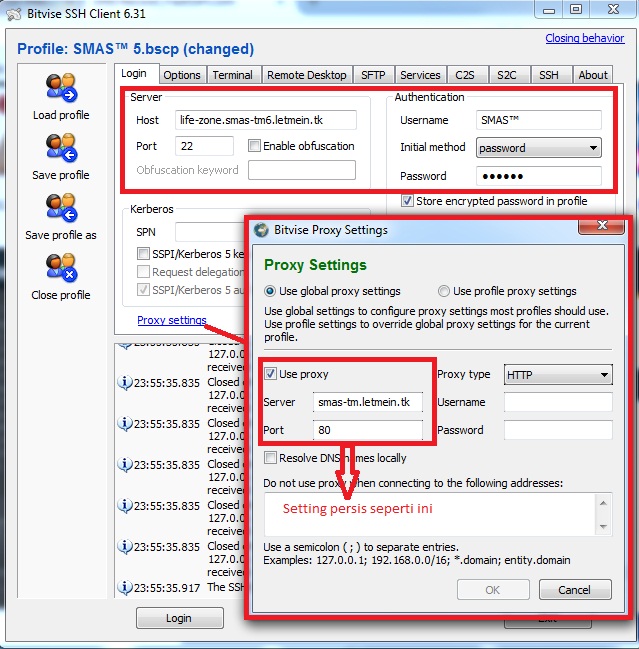The height and width of the screenshot is (649, 639).
Task: Toggle the Request delegation checkbox
Action: (x=143, y=272)
